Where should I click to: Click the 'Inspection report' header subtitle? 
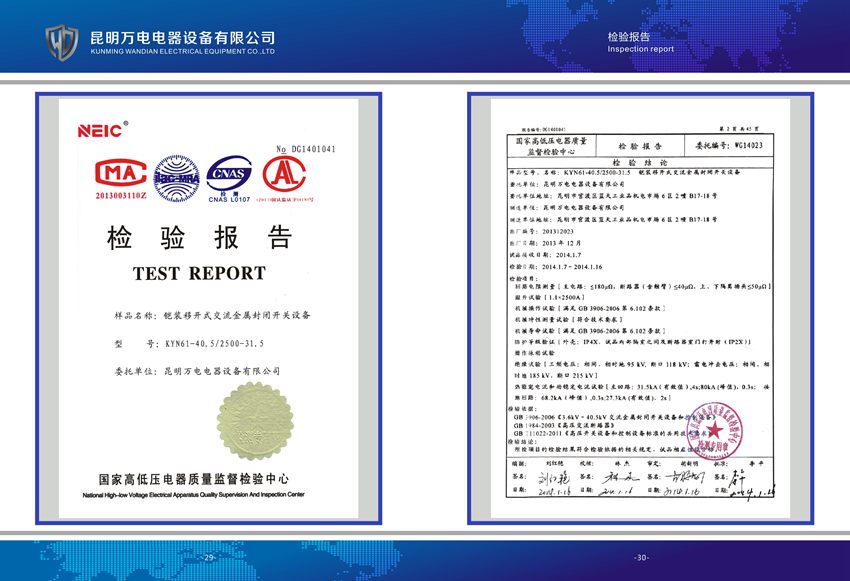641,49
